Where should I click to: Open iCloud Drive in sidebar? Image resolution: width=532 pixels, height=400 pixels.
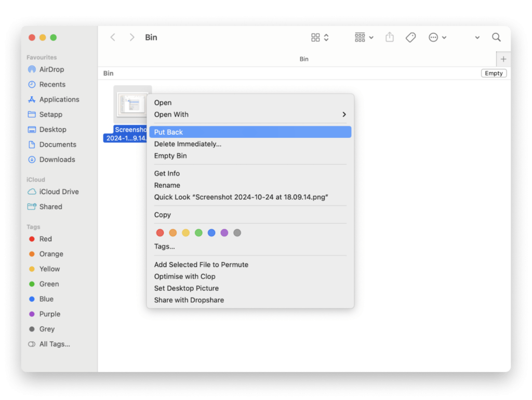click(x=59, y=191)
